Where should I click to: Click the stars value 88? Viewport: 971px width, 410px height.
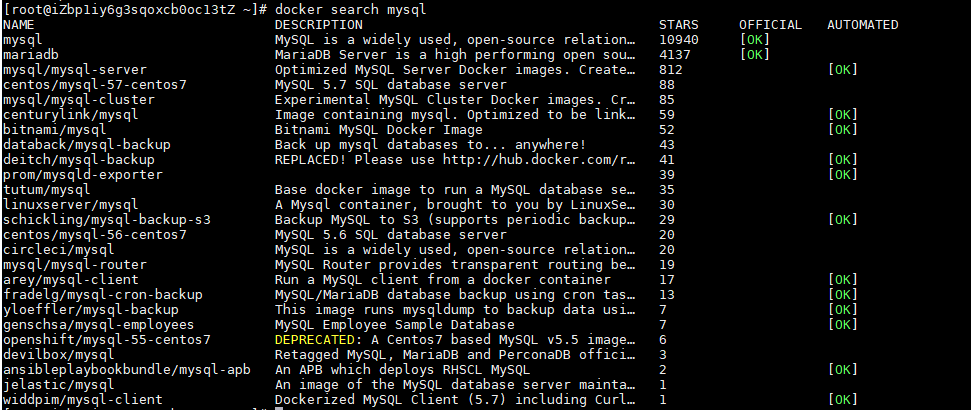tap(667, 85)
